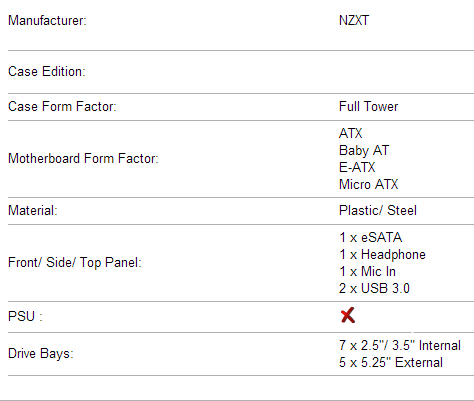Select the Full Tower value
The image size is (474, 401).
pos(368,107)
